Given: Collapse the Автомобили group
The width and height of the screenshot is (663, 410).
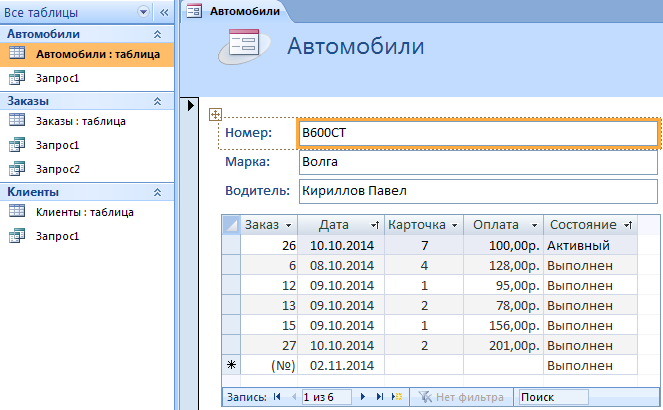Looking at the screenshot, I should pyautogui.click(x=156, y=34).
